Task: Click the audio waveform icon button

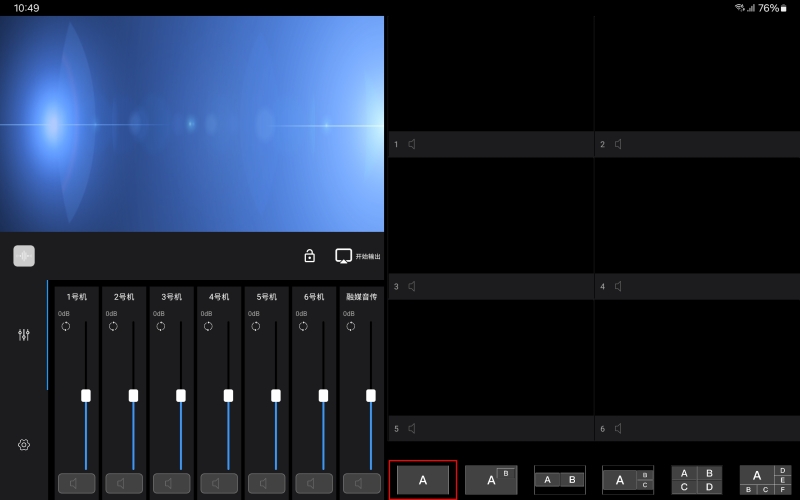Action: point(24,256)
